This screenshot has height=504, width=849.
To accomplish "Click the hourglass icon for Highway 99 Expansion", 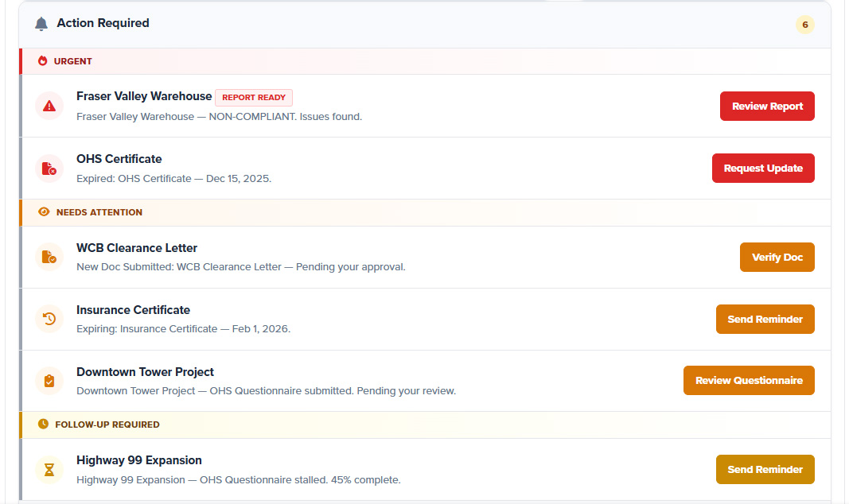I will (49, 469).
